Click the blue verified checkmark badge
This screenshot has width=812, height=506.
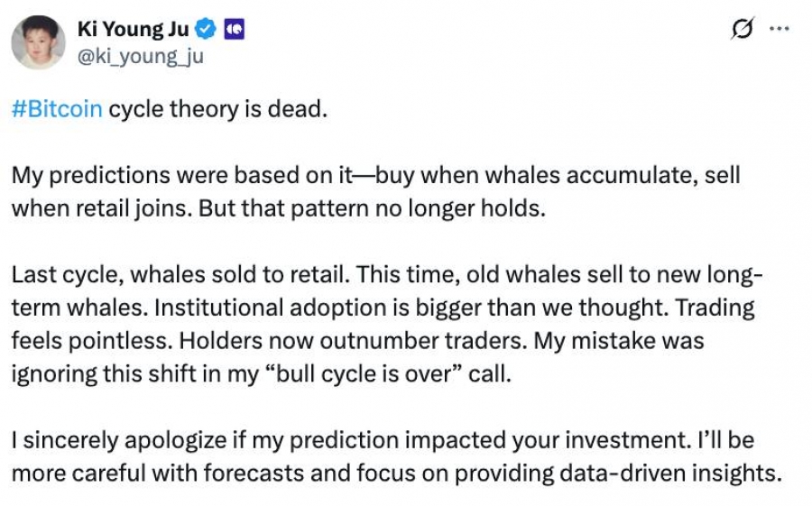(206, 29)
